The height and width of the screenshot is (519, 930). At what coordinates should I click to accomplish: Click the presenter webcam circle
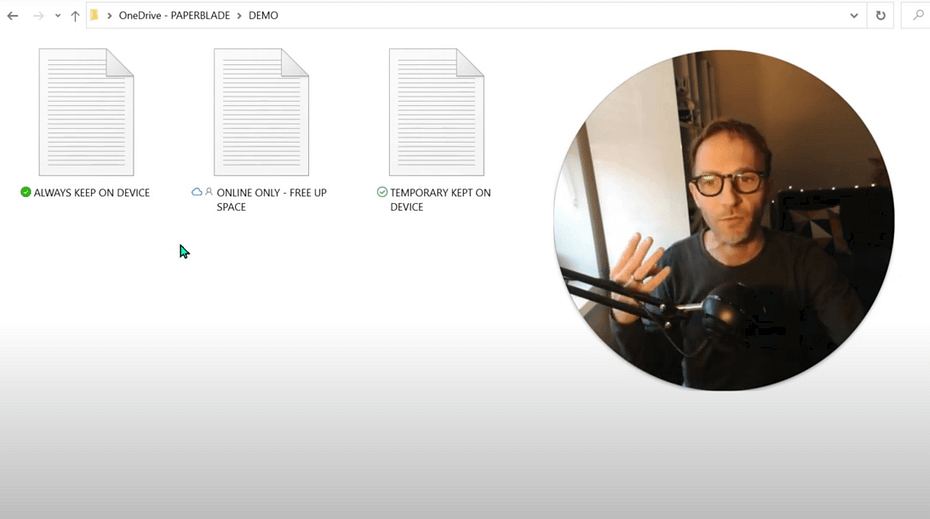click(724, 220)
